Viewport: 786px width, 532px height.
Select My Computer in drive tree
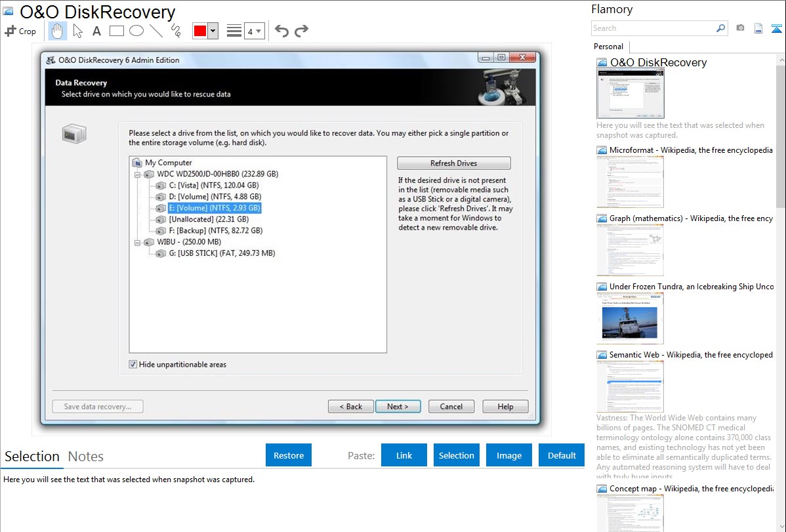(169, 163)
